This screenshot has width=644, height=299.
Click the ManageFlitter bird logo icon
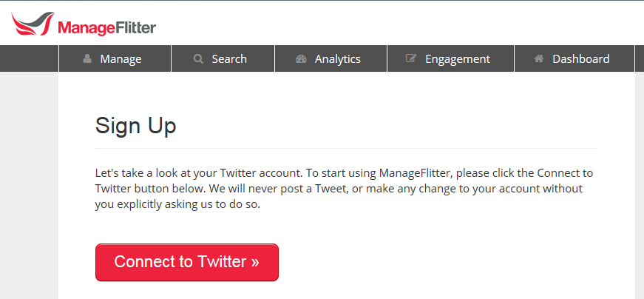33,24
